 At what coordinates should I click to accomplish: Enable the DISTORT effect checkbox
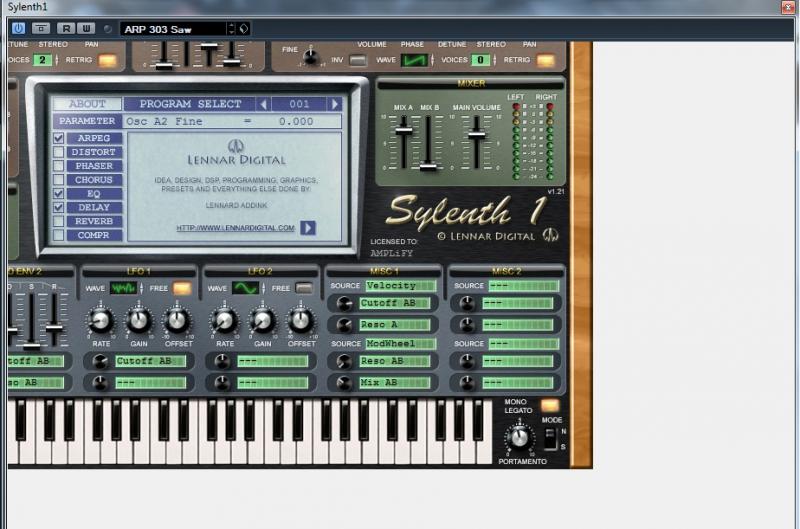click(59, 152)
